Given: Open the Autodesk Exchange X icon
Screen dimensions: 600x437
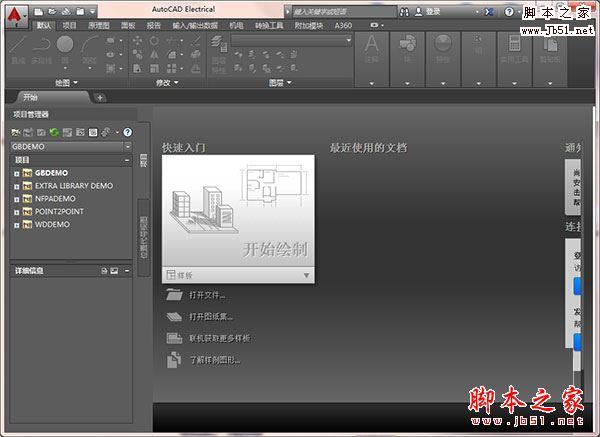Looking at the screenshot, I should coord(489,12).
